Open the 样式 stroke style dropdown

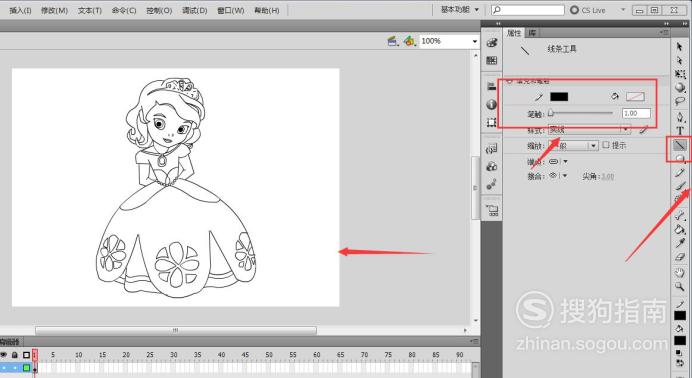tap(589, 130)
